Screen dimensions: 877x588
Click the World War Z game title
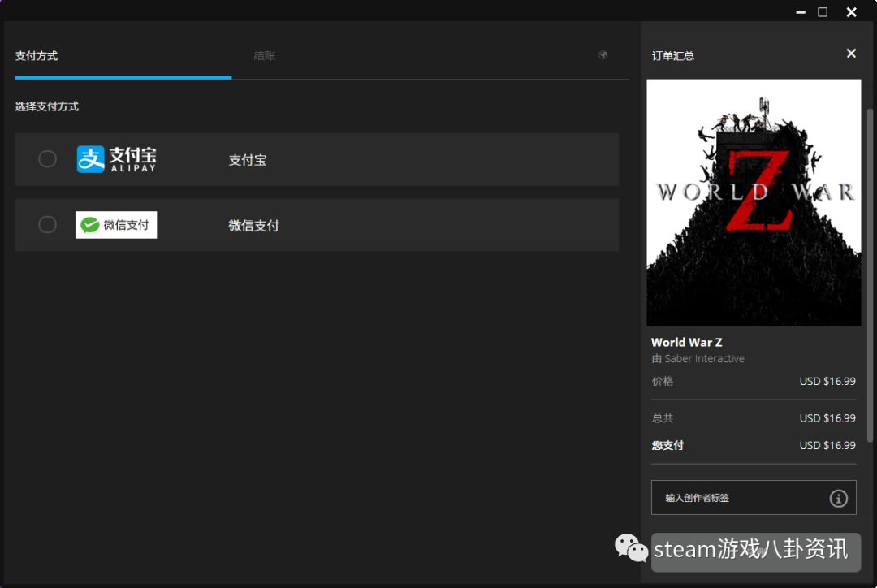pyautogui.click(x=687, y=343)
